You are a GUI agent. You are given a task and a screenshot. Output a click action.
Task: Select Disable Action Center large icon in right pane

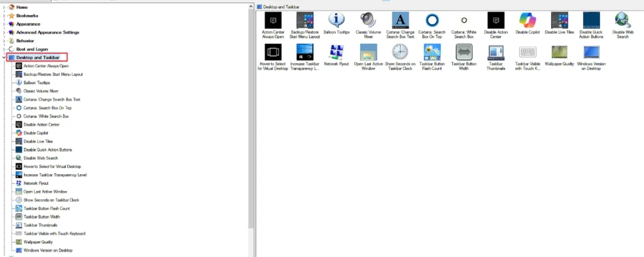pyautogui.click(x=496, y=20)
